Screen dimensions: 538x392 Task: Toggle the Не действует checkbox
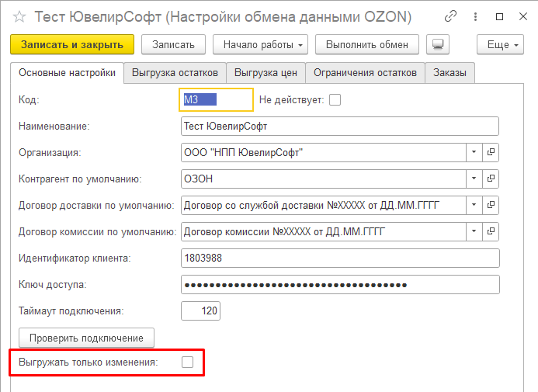335,100
